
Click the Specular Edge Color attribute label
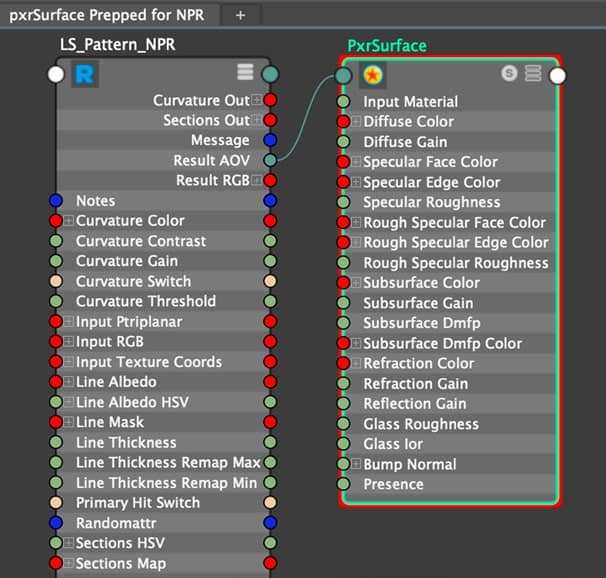point(432,182)
